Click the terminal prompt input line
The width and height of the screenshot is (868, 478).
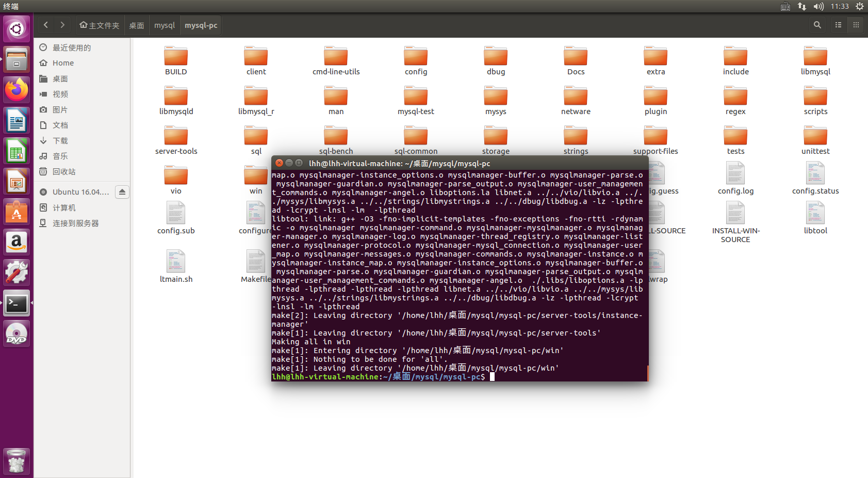(x=460, y=377)
